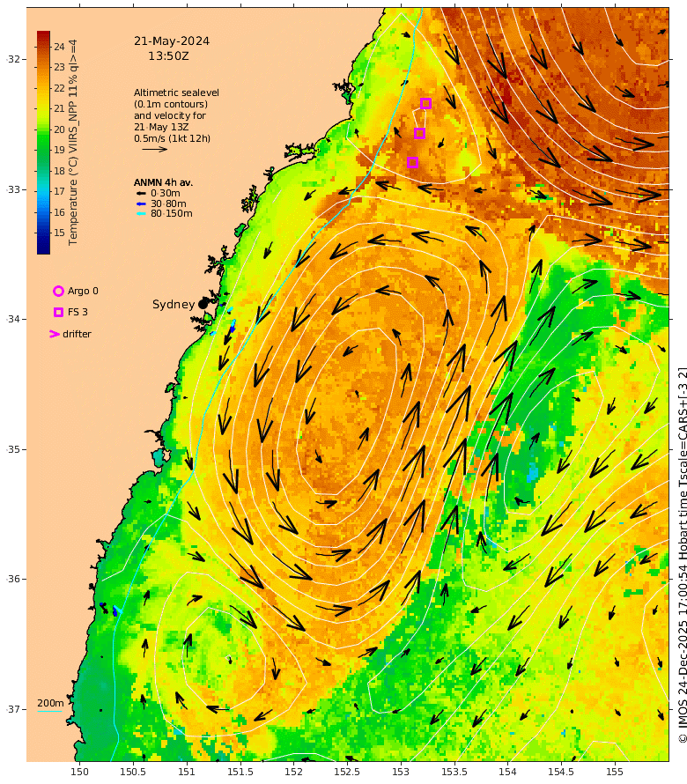This screenshot has height=784, width=687.
Task: Click the 80-150m cyan line legend symbol
Action: click(x=142, y=213)
